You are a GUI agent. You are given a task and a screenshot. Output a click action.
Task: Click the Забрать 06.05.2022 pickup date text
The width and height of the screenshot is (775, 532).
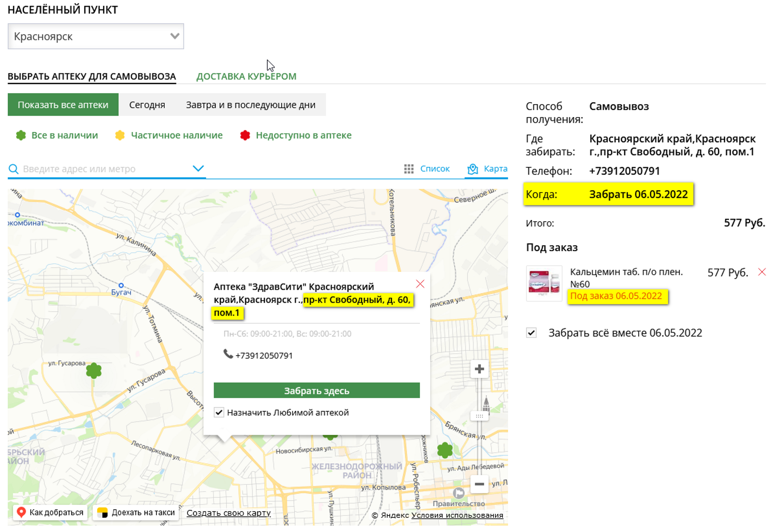tap(638, 194)
